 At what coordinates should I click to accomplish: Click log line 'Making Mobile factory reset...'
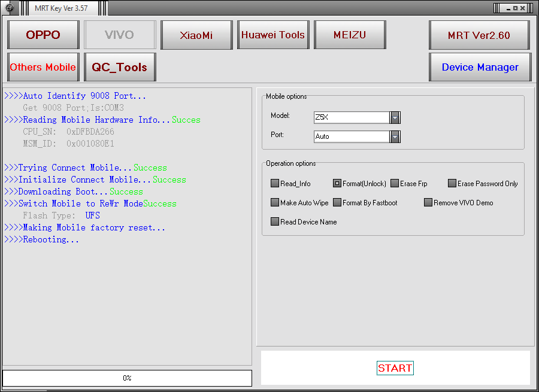click(84, 228)
